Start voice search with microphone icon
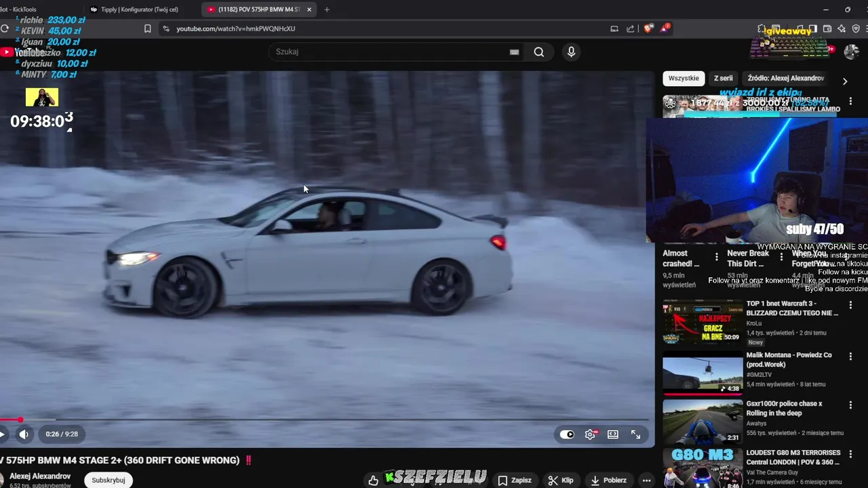Screen dimensions: 868x488 tap(571, 52)
